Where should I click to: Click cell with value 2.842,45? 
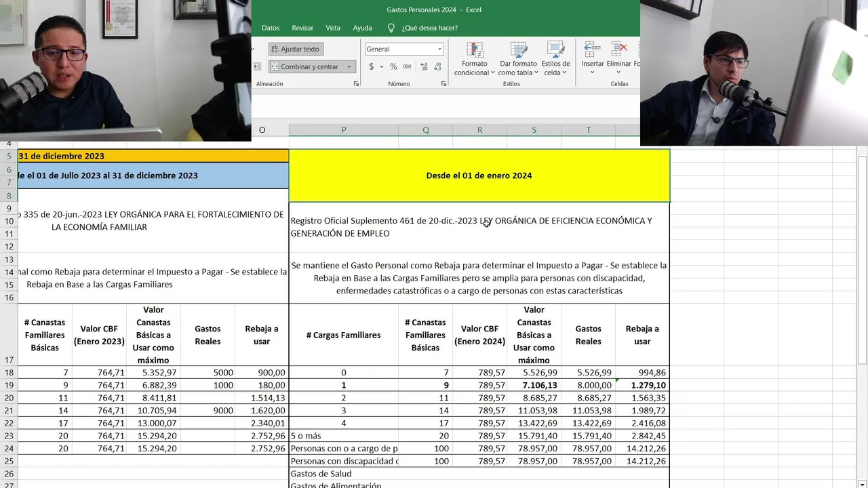642,436
